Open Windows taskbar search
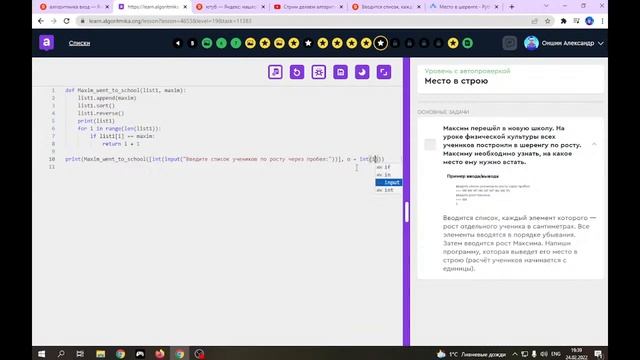 point(61,354)
